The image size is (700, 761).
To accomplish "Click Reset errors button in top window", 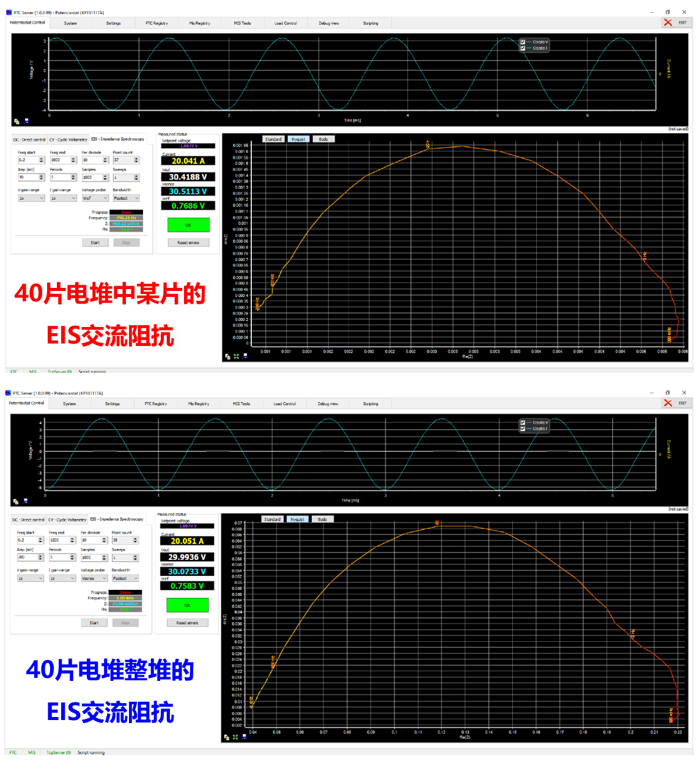I will 188,243.
